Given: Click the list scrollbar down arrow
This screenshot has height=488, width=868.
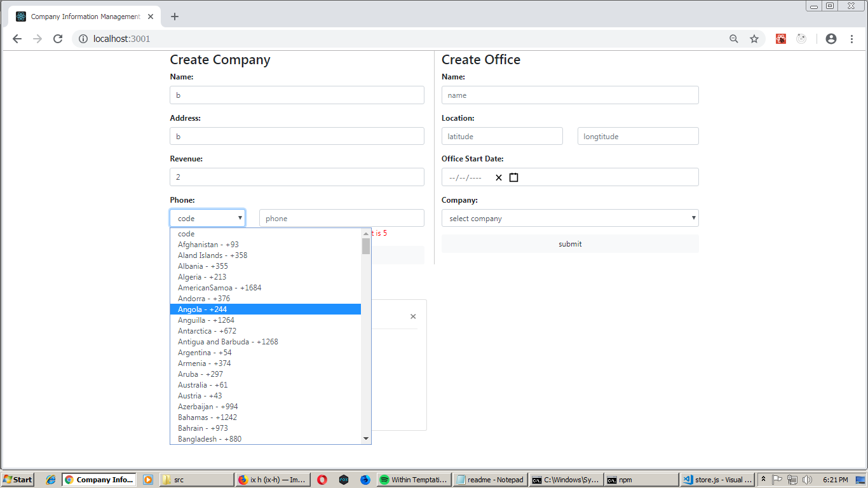Looking at the screenshot, I should (x=366, y=438).
